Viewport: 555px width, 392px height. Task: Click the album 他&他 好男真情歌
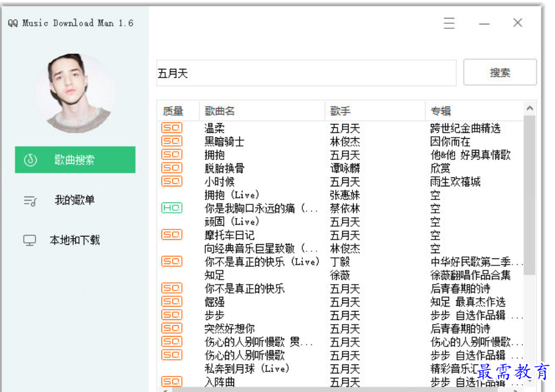[x=470, y=155]
